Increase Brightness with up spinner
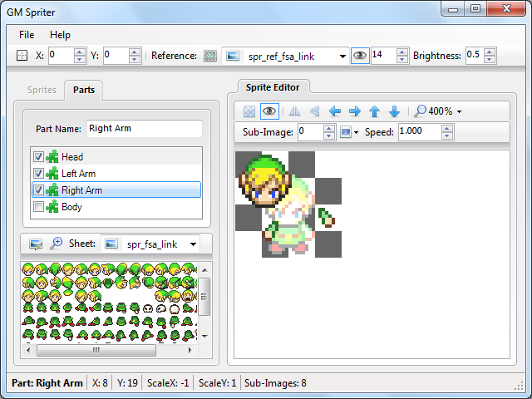 (490, 52)
